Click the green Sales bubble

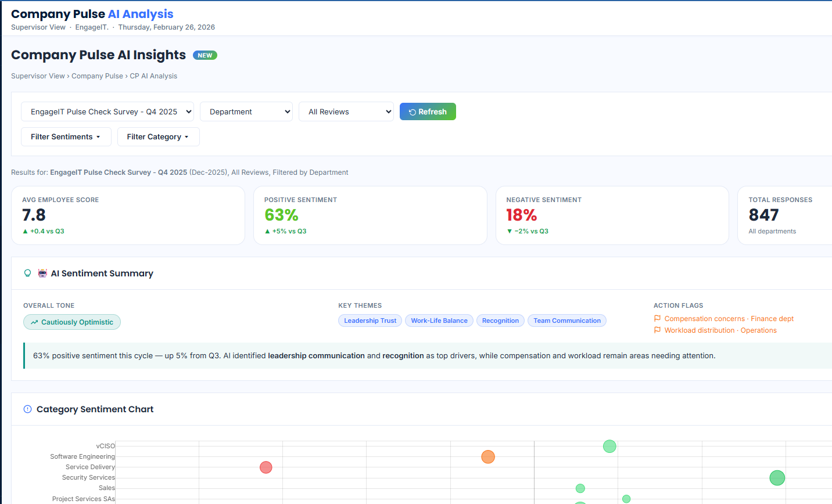(x=580, y=488)
